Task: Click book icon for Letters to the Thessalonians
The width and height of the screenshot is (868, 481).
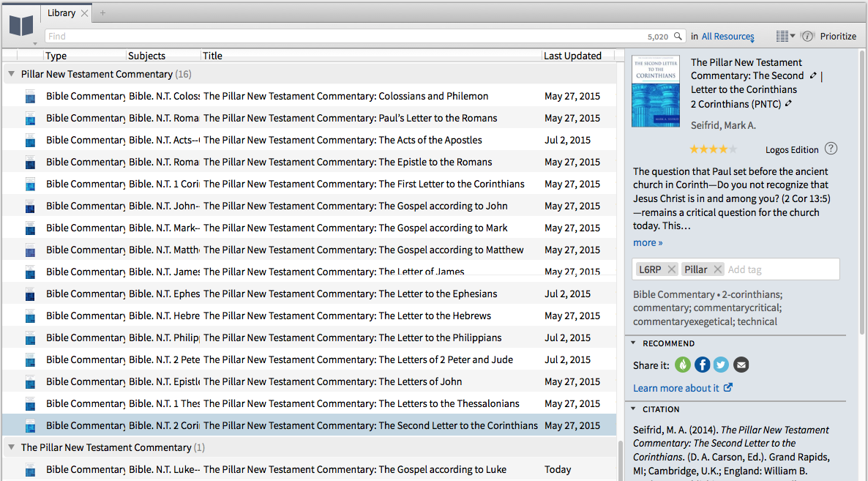Action: [x=31, y=404]
